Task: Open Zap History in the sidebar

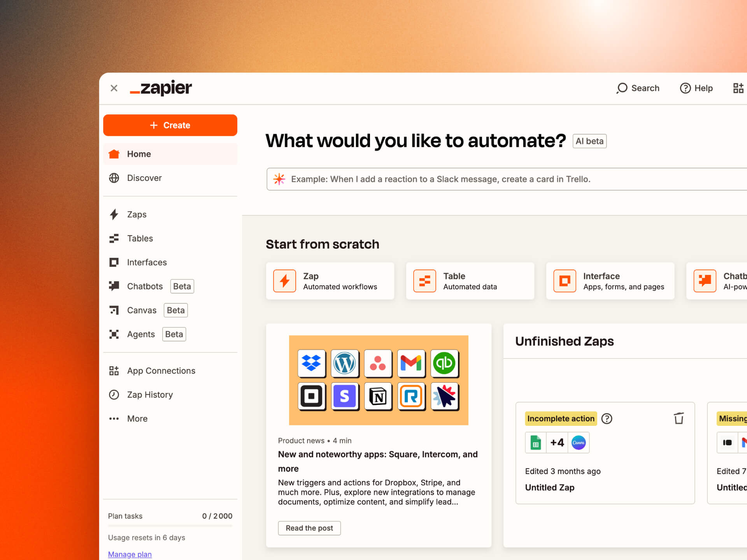Action: (170, 395)
